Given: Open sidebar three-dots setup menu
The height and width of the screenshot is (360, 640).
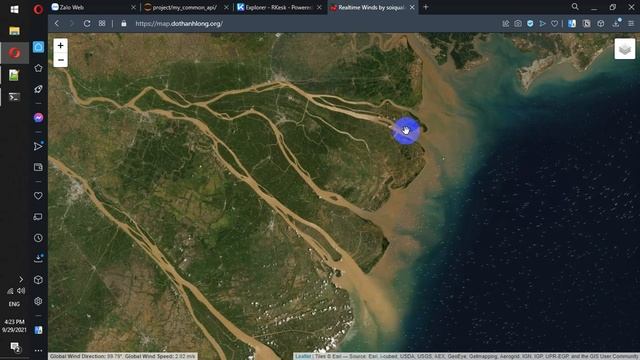Looking at the screenshot, I should (x=38, y=350).
